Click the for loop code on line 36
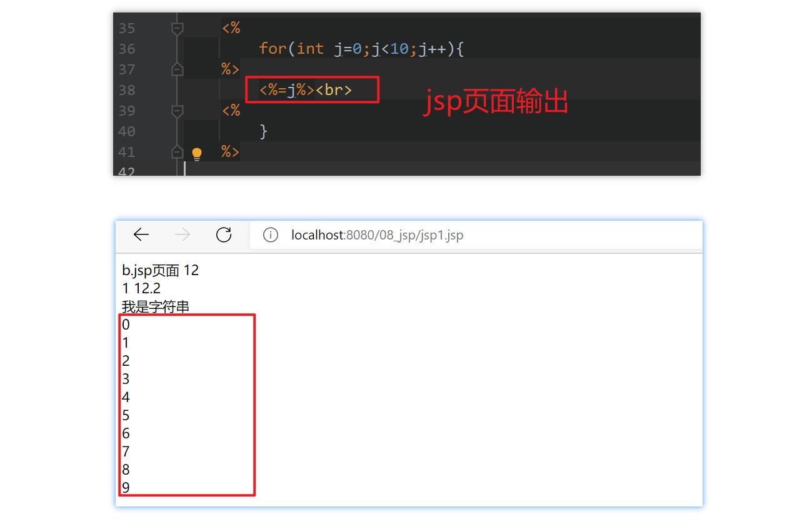Screen dimensions: 812x524 pyautogui.click(x=361, y=49)
